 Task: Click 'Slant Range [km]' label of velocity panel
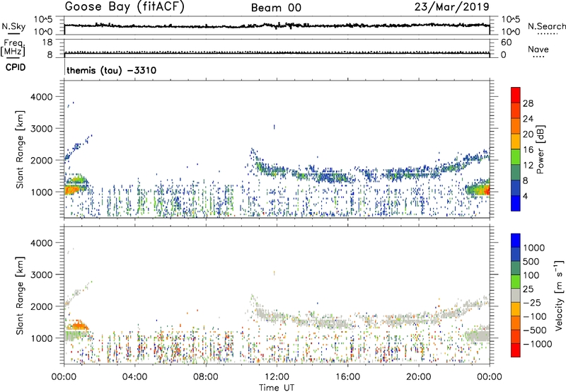pyautogui.click(x=19, y=295)
